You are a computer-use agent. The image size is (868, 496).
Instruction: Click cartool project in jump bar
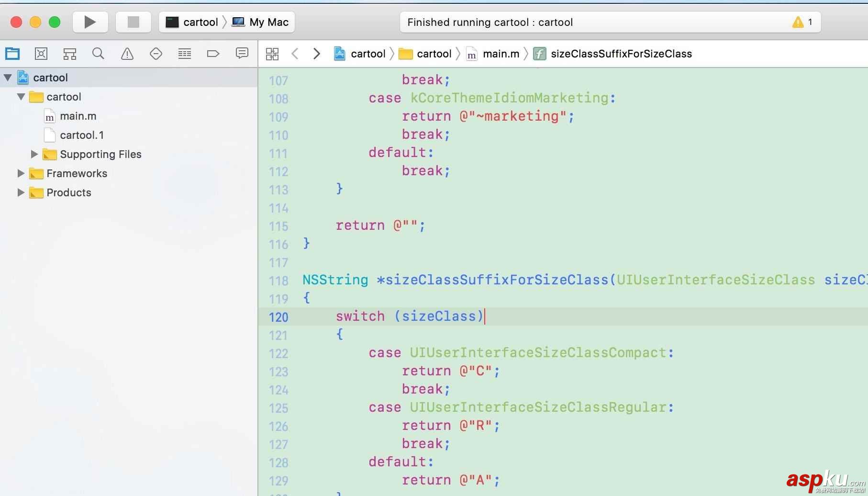click(x=360, y=54)
